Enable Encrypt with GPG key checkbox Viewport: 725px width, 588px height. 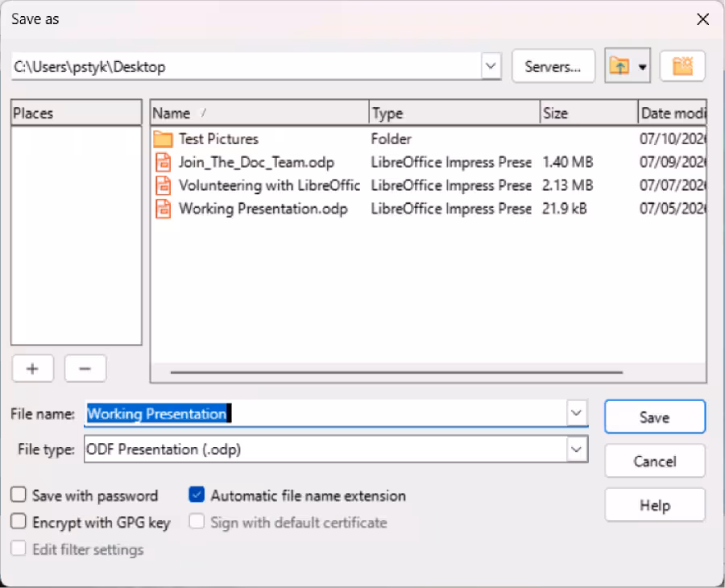click(19, 521)
